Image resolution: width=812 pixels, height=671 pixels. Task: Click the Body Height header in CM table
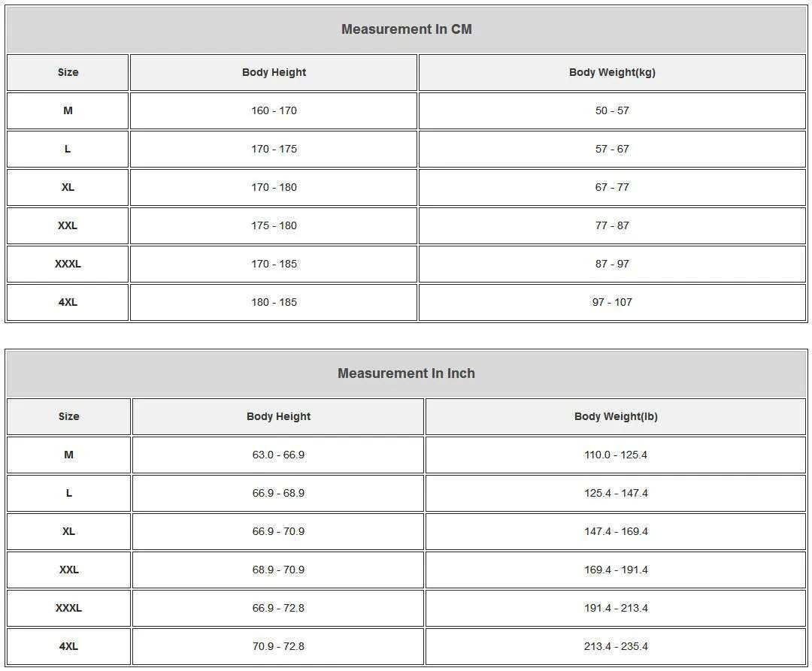pyautogui.click(x=274, y=72)
